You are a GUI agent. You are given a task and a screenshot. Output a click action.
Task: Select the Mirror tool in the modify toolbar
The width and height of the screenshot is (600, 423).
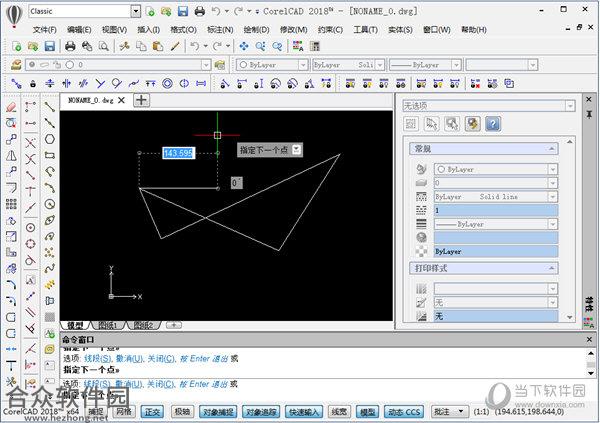click(x=11, y=155)
